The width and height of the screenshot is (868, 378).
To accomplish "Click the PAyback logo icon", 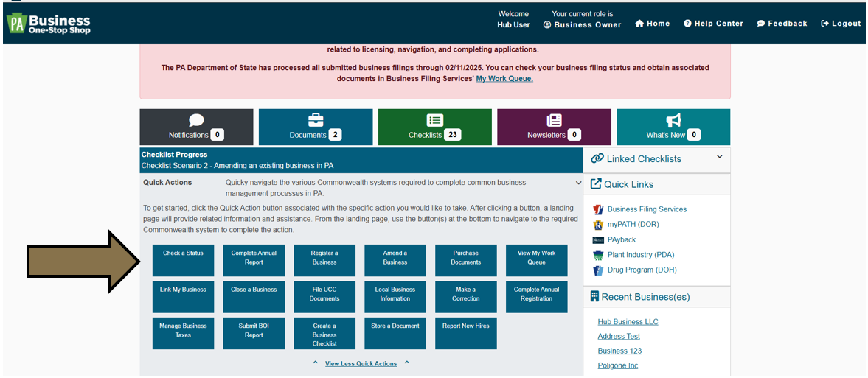I will point(598,239).
